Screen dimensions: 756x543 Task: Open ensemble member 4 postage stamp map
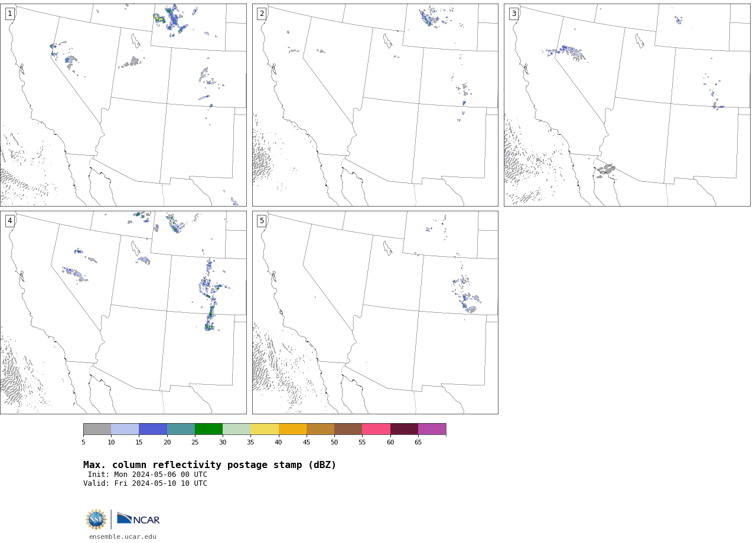coord(123,312)
